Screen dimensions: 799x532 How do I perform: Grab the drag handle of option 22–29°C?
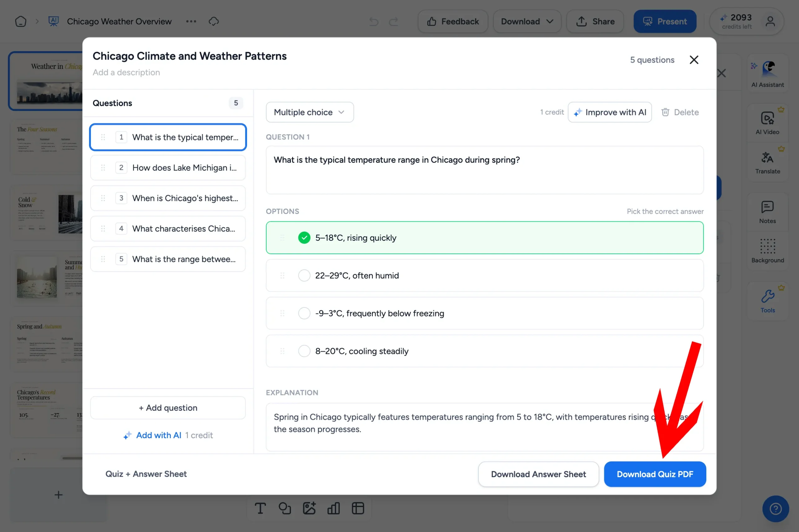(x=282, y=275)
